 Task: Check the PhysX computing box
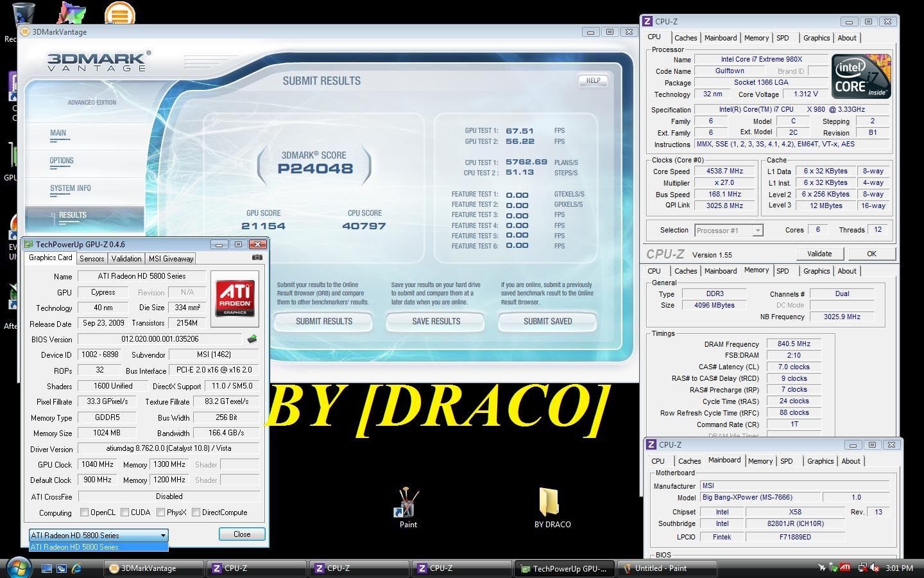click(x=160, y=512)
